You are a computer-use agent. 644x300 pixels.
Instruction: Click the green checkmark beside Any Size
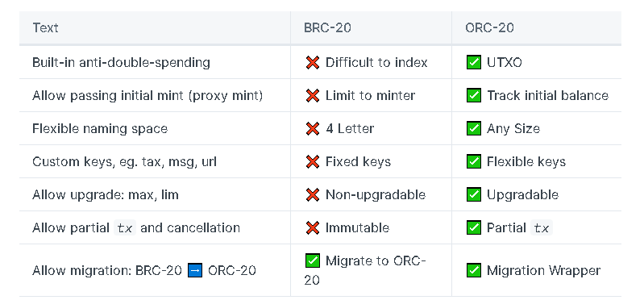(x=474, y=128)
